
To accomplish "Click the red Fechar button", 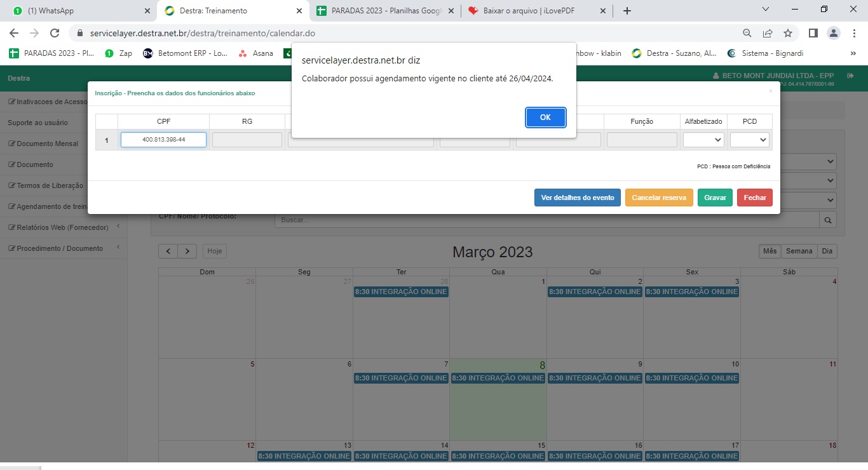I will coord(755,198).
